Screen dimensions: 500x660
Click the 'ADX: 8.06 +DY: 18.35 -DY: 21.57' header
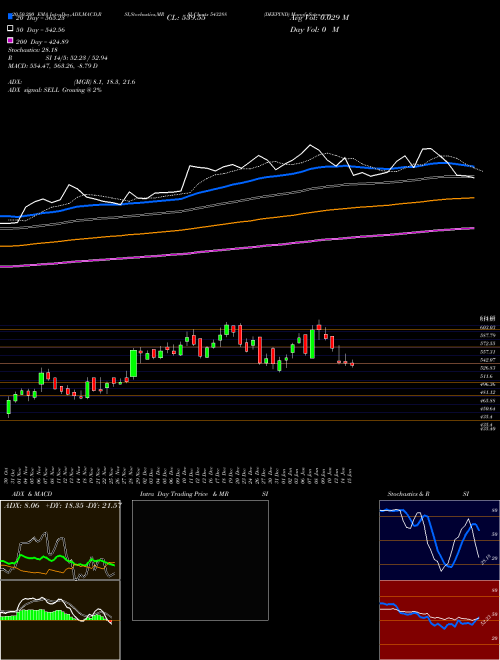[x=63, y=505]
